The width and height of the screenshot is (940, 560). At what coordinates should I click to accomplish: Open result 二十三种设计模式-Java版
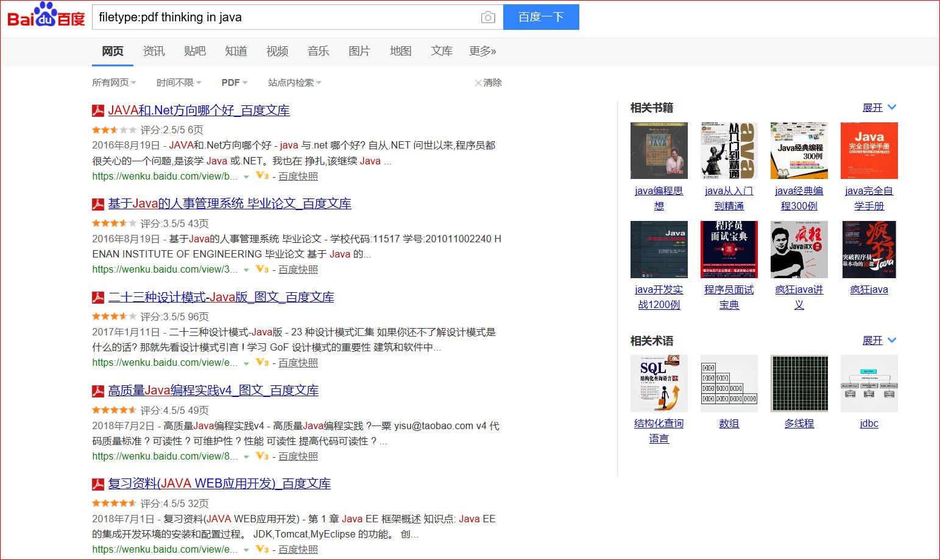pos(221,298)
